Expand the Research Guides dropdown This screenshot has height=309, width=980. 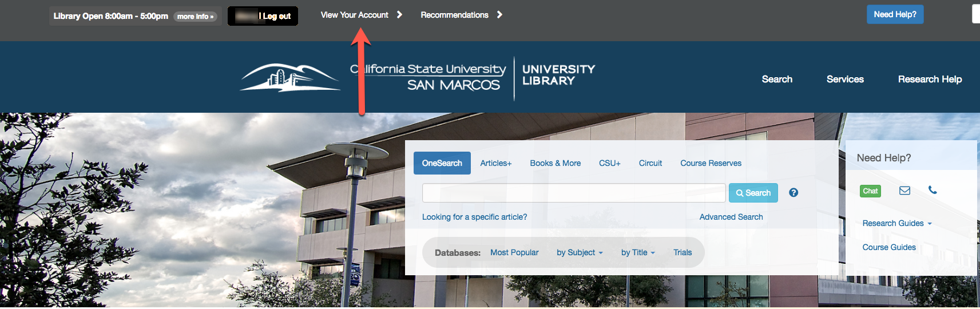[x=897, y=223]
